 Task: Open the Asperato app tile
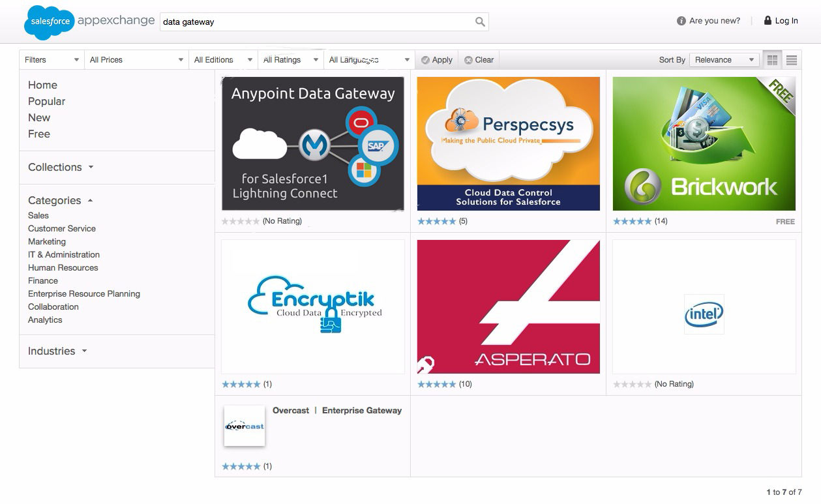pos(509,306)
